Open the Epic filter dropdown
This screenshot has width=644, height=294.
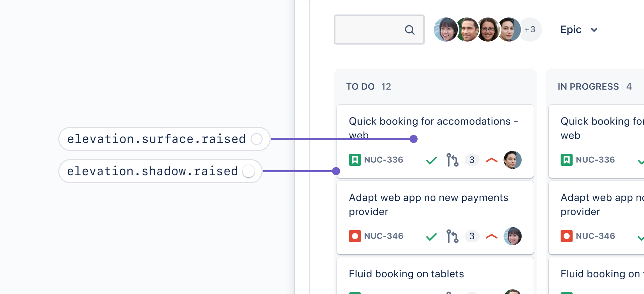tap(579, 30)
